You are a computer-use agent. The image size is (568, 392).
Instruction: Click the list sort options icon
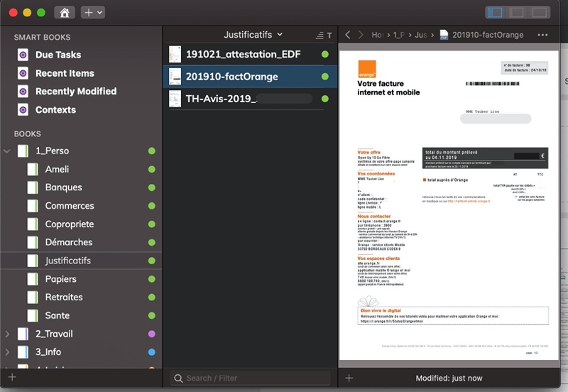click(x=319, y=35)
